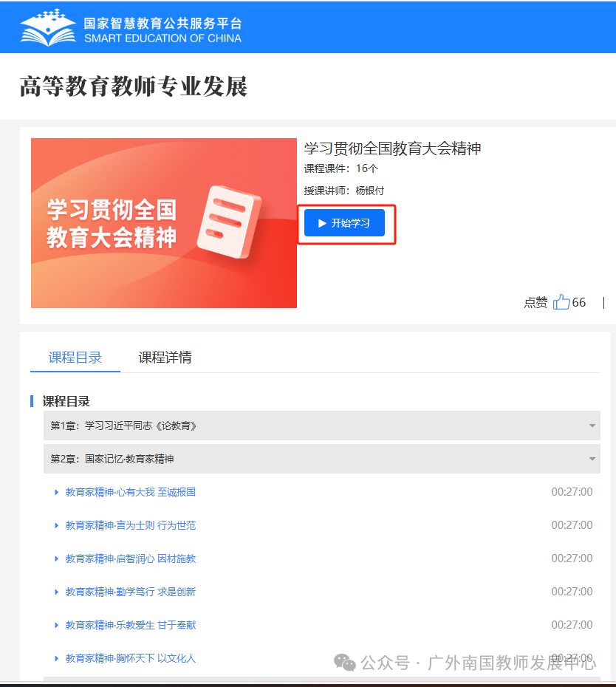
Task: Click play arrow beside 心有大我 至诚报国
Action: tap(56, 492)
